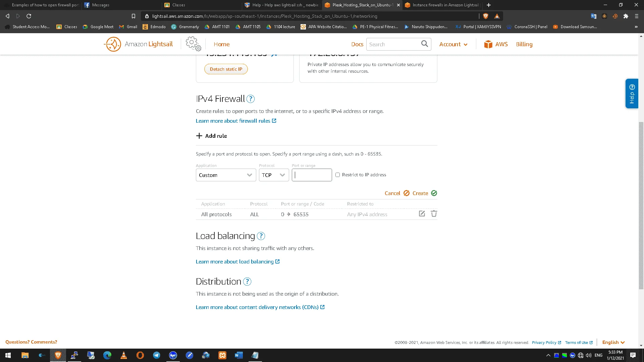Open the Google Translate extension
644x362 pixels.
pos(594,16)
